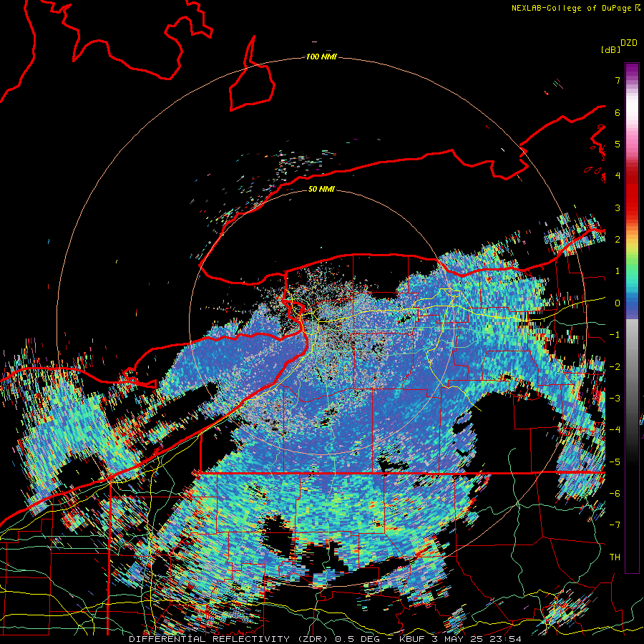Click the -5 value on the color scale
The image size is (644, 644).
point(615,462)
